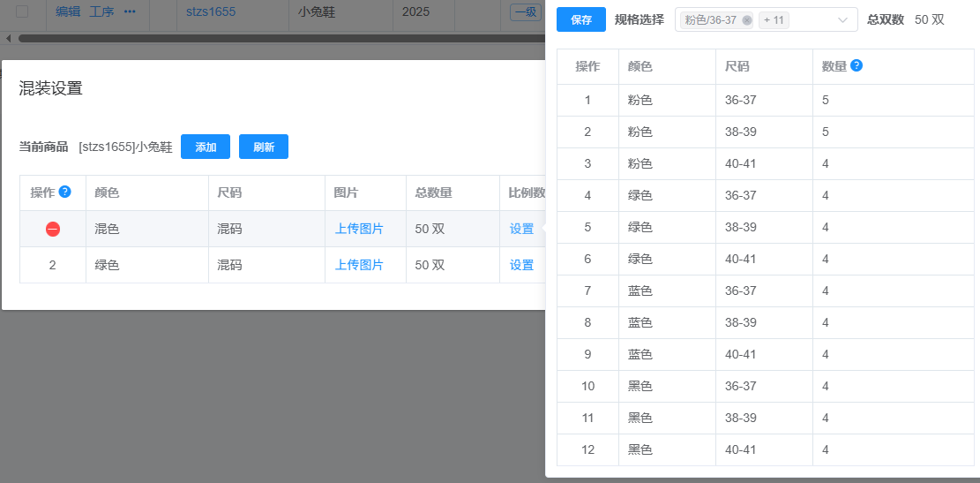Image resolution: width=980 pixels, height=483 pixels.
Task: Click the 一级 tag in the top row
Action: click(524, 11)
